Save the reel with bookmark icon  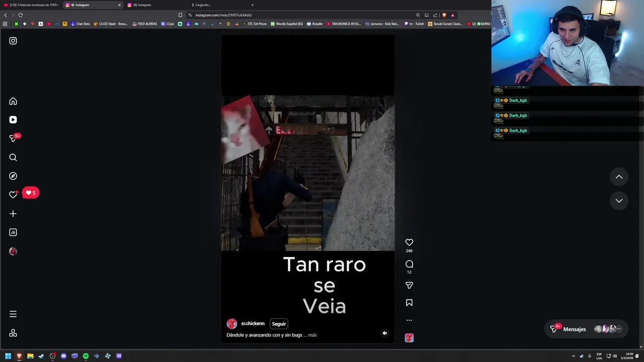pyautogui.click(x=409, y=303)
